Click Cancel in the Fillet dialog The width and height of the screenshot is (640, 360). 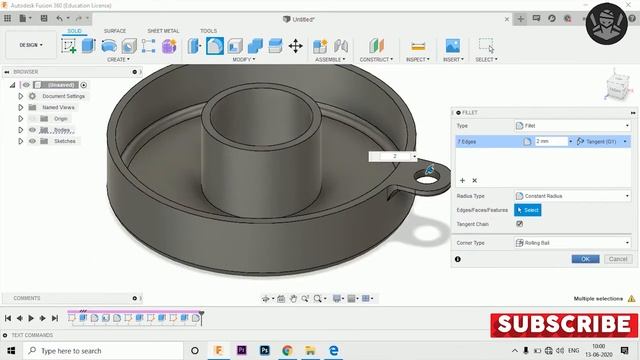[618, 259]
